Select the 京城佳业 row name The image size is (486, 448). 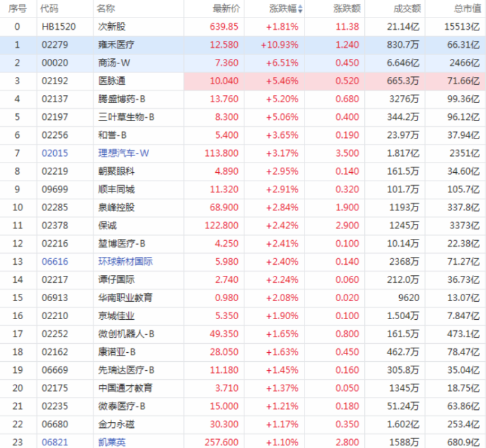[116, 315]
